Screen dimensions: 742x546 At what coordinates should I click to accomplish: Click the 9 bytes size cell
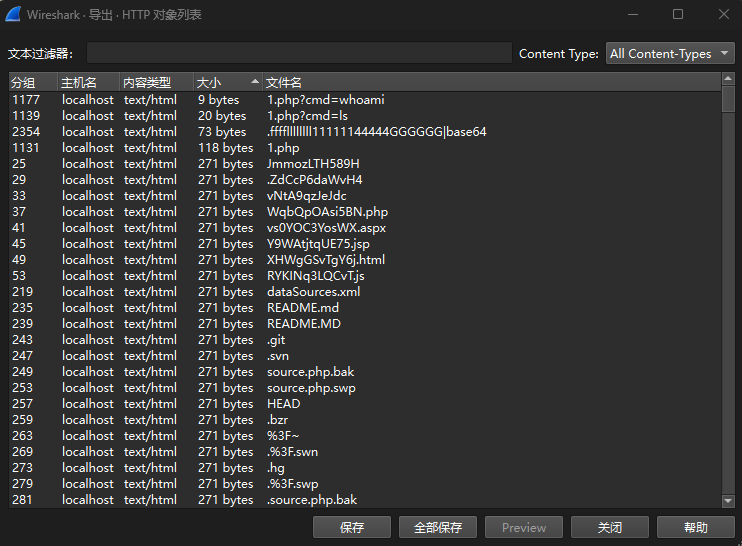[x=219, y=100]
